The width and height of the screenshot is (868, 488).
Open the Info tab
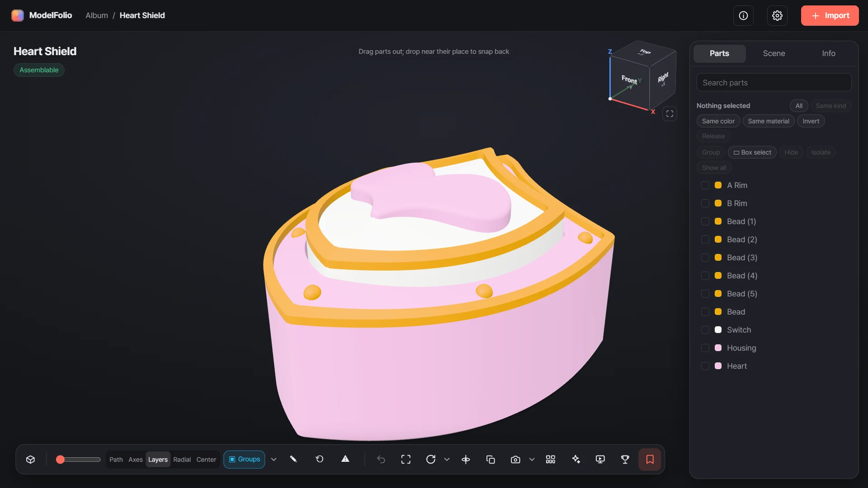click(x=828, y=53)
